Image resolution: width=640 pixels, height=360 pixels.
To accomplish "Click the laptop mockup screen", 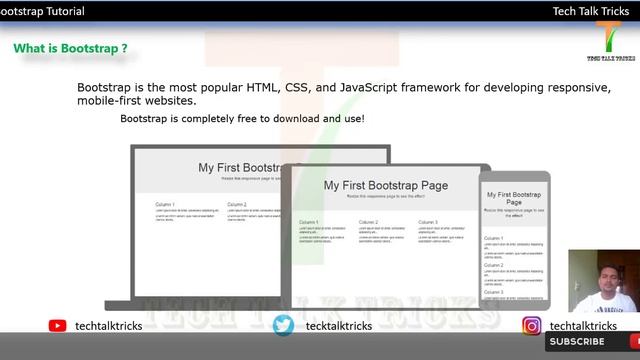I will 208,222.
